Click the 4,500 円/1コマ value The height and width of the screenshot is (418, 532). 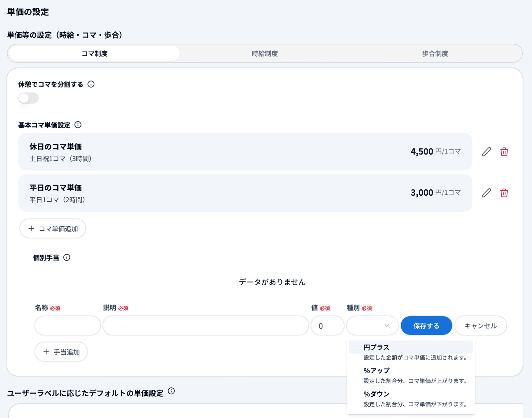tap(436, 151)
